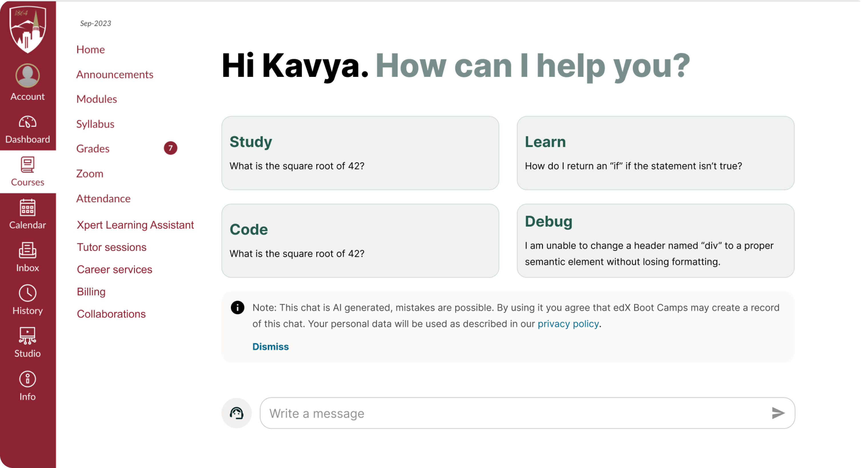The image size is (868, 468).
Task: Open the Modules course page
Action: [97, 99]
